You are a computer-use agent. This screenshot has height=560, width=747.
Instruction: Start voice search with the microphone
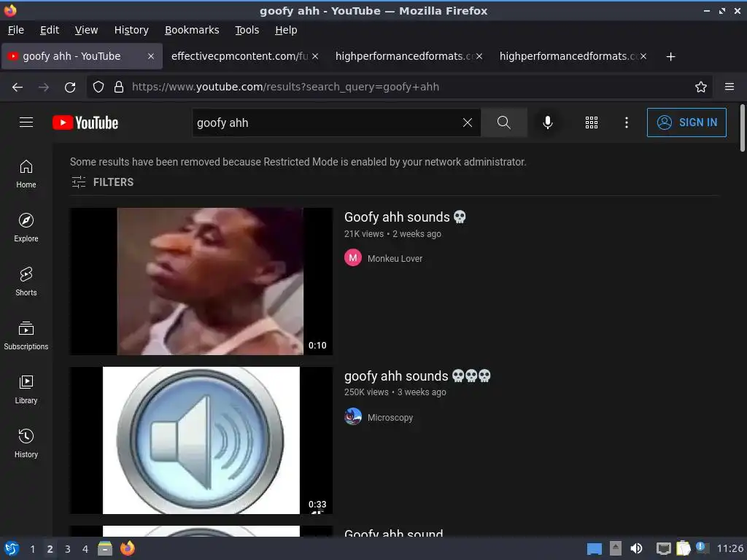[x=547, y=122]
